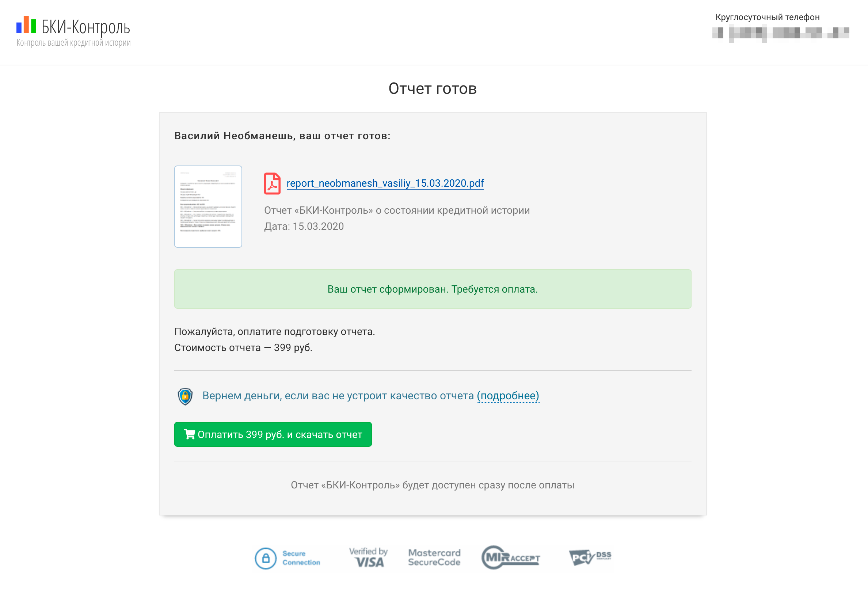Click the 'Вернем деньги' guarantee text

point(338,396)
